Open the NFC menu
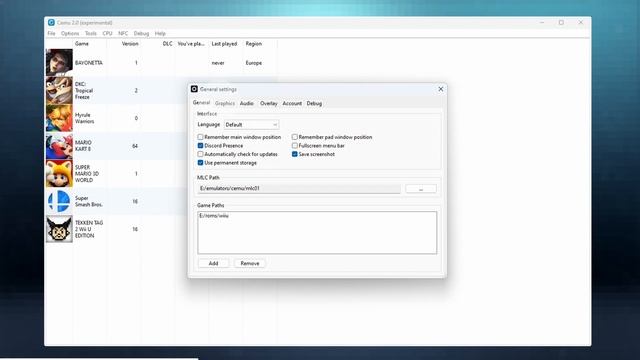This screenshot has height=360, width=640. tap(123, 33)
